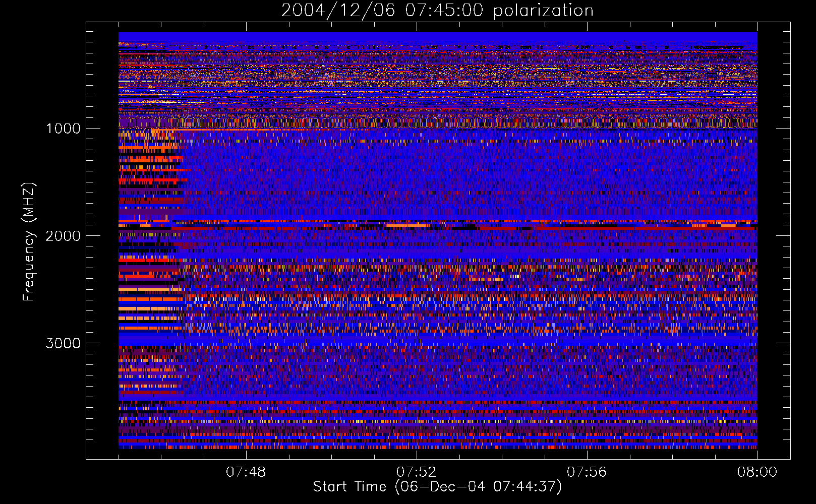Click the 1000 frequency tick label
The image size is (816, 504).
pos(63,128)
